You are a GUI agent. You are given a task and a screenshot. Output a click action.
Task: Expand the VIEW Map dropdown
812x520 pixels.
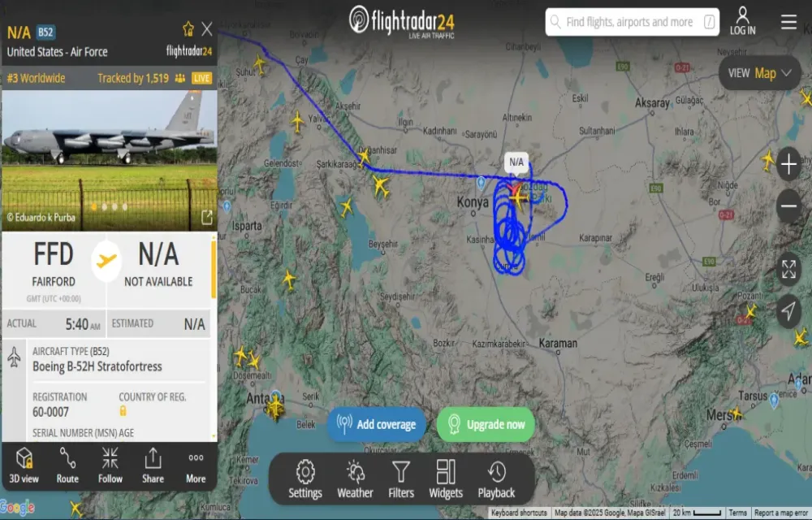(760, 73)
